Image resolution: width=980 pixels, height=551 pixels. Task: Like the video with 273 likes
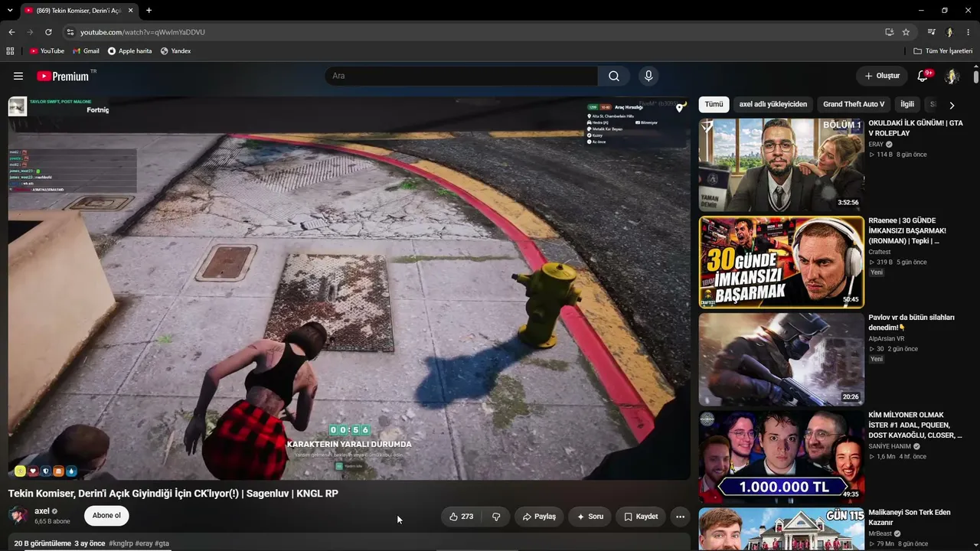point(461,517)
